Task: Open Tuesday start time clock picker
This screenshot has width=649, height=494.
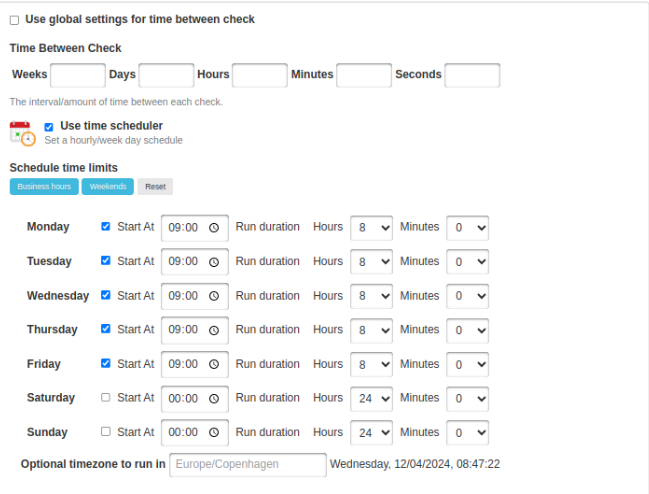Action: [x=214, y=262]
